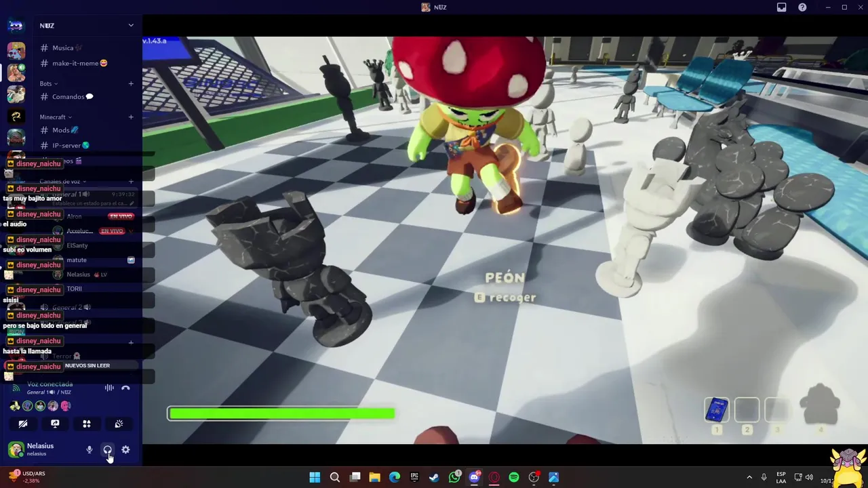Screen dimensions: 868x488
Task: Select hotbar slot 1 blue card
Action: pyautogui.click(x=716, y=410)
